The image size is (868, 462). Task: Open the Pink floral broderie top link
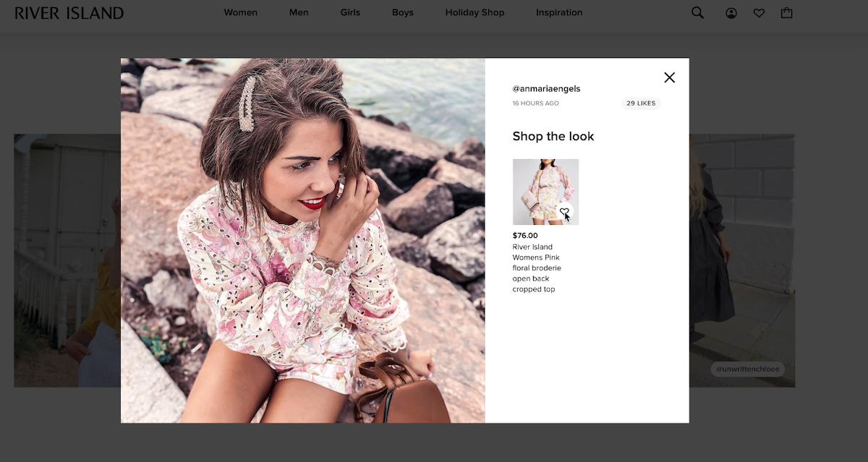pyautogui.click(x=536, y=268)
